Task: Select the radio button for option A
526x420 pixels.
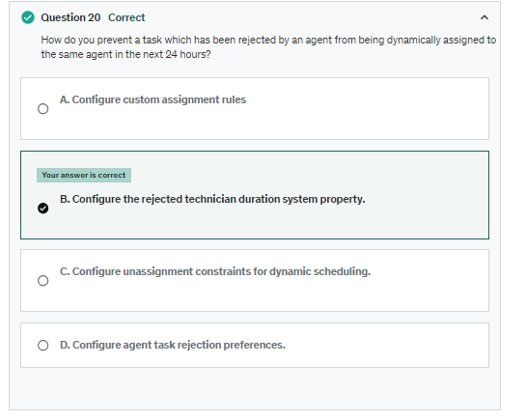Action: [x=42, y=109]
